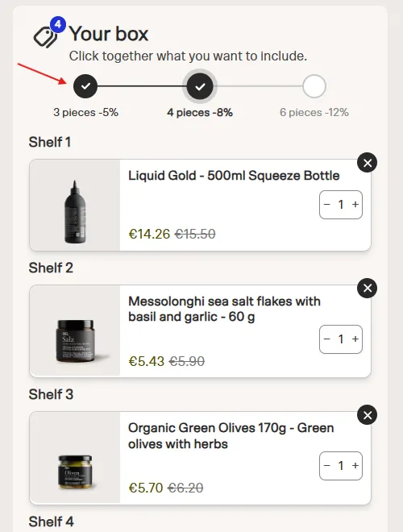Increase sea salt flakes quantity
The height and width of the screenshot is (532, 403).
point(355,339)
